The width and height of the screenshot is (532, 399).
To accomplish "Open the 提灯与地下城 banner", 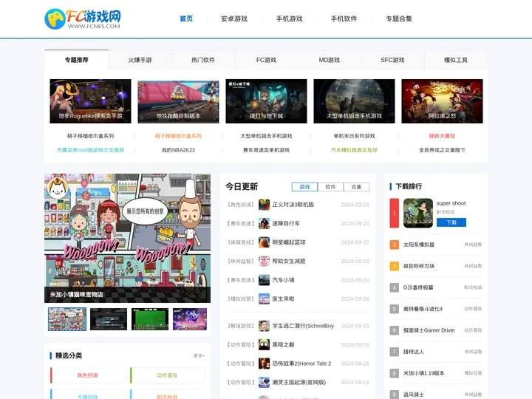I will 266,101.
